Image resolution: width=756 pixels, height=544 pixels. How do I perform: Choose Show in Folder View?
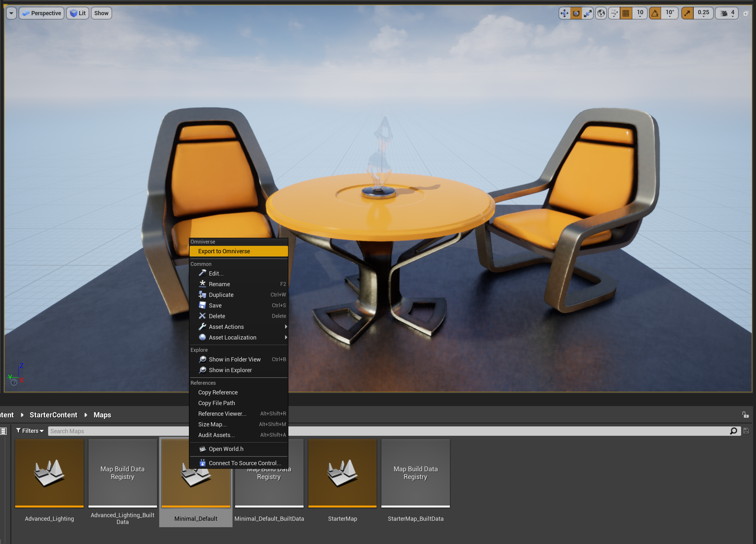(239, 360)
